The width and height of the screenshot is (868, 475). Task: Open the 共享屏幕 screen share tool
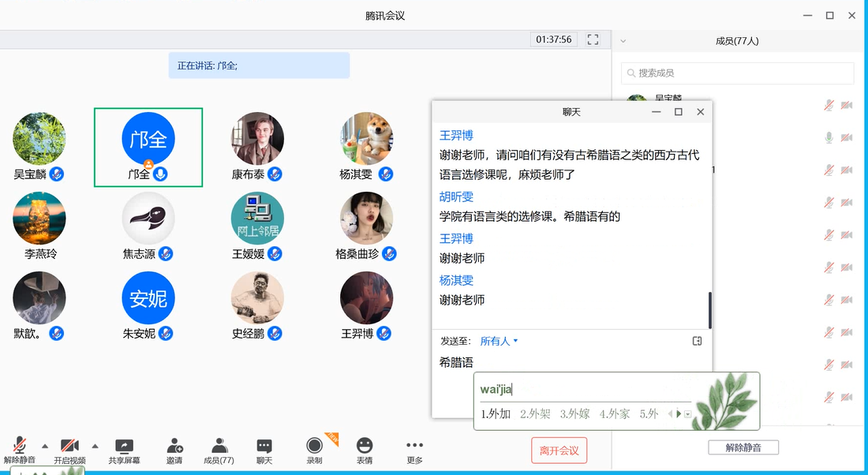point(124,447)
